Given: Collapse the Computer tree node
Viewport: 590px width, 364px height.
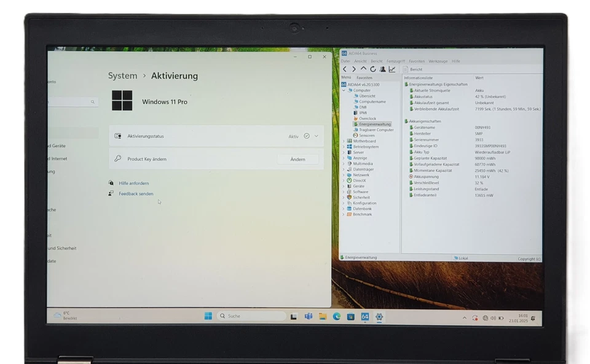Looking at the screenshot, I should [344, 90].
